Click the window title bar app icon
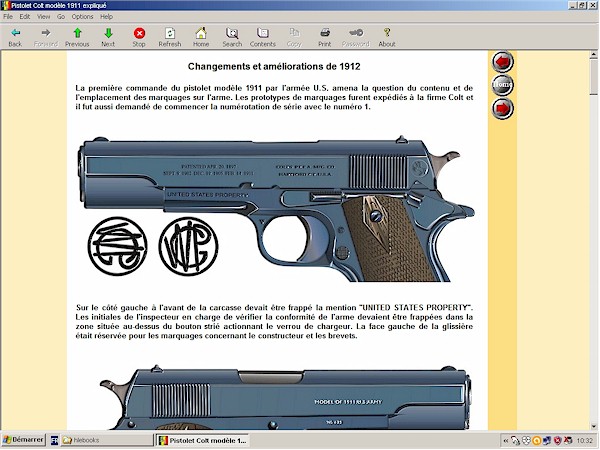Screen dimensions: 600x450 (5, 5)
